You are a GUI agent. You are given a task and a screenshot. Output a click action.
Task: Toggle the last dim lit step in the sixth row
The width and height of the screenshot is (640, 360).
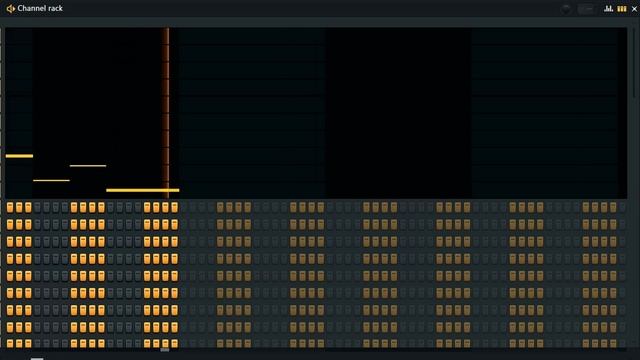tap(613, 293)
